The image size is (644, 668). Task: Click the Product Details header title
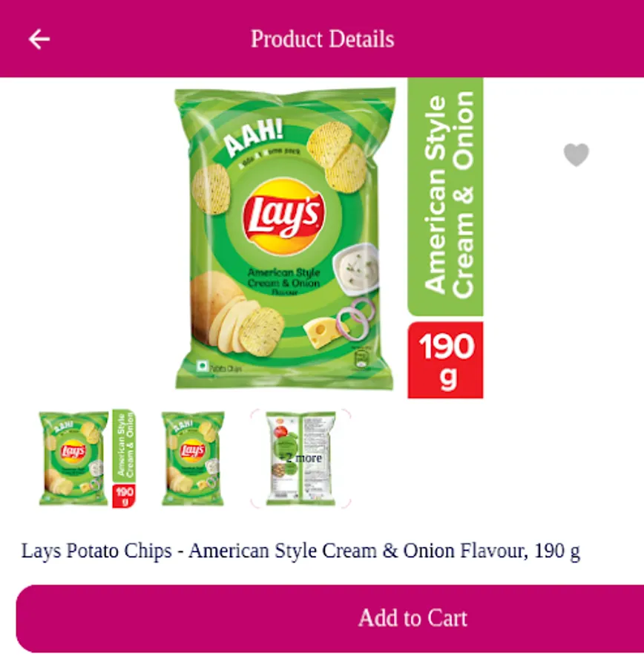(323, 39)
